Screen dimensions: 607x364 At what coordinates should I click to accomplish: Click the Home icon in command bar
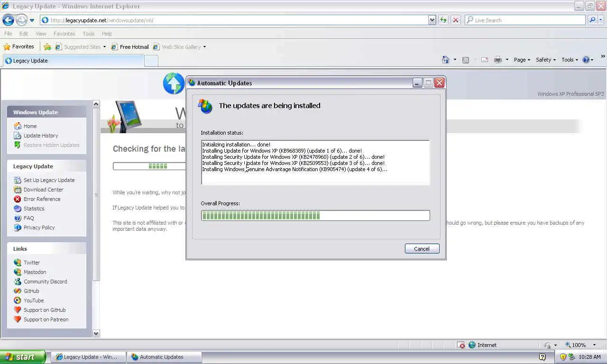coord(445,60)
